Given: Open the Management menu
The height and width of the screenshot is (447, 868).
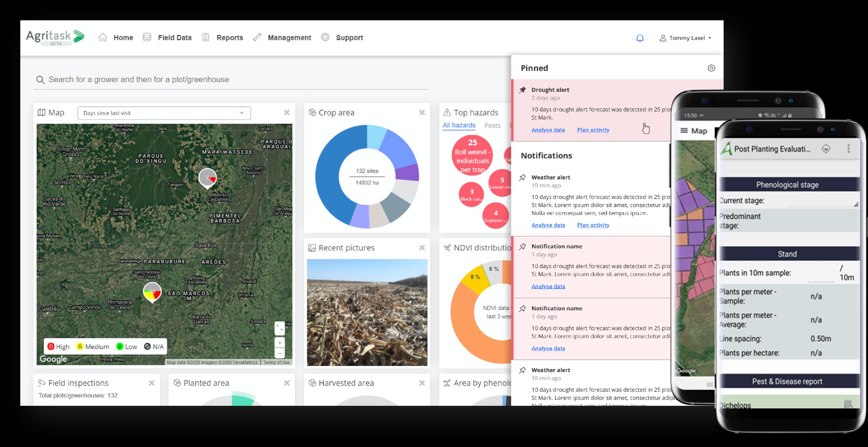Looking at the screenshot, I should coord(282,37).
